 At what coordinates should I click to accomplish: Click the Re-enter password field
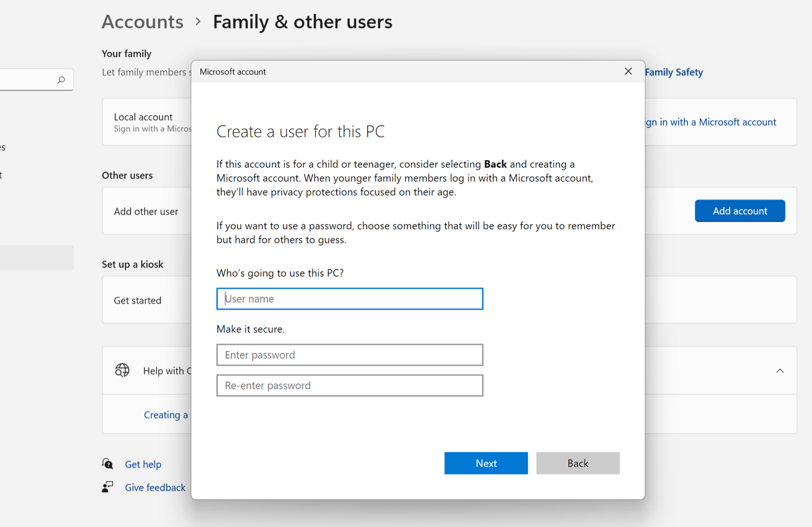(350, 385)
